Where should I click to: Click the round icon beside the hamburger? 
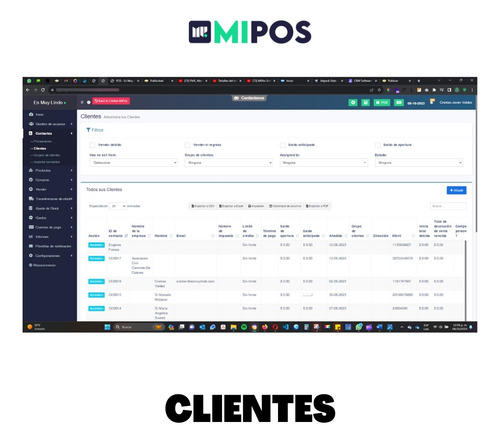point(89,102)
